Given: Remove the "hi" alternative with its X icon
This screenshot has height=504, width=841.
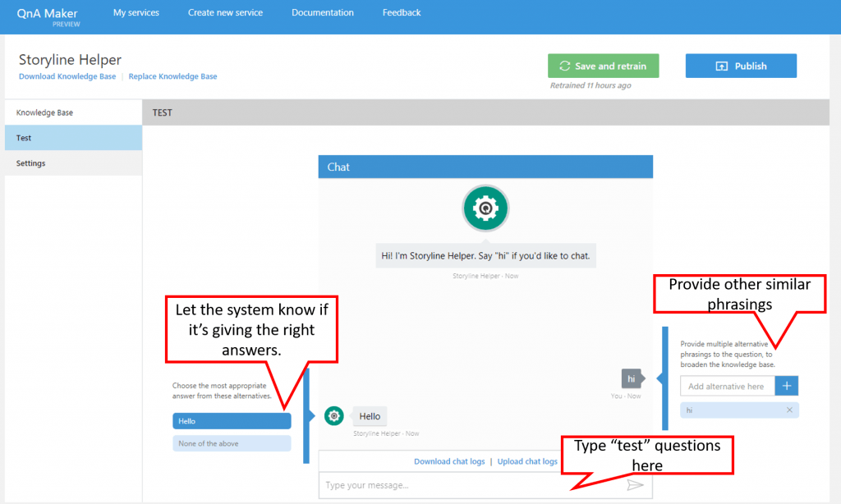Looking at the screenshot, I should point(791,410).
